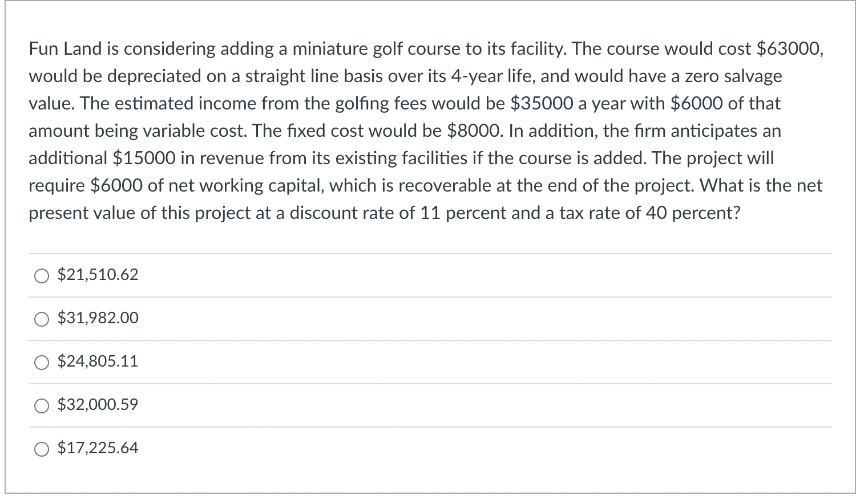Select the $31,982.00 answer option
The width and height of the screenshot is (856, 504).
[x=97, y=318]
